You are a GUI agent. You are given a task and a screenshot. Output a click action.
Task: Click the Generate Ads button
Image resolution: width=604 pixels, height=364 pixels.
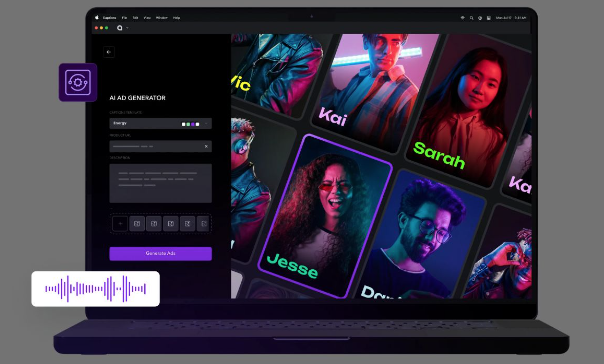tap(161, 253)
